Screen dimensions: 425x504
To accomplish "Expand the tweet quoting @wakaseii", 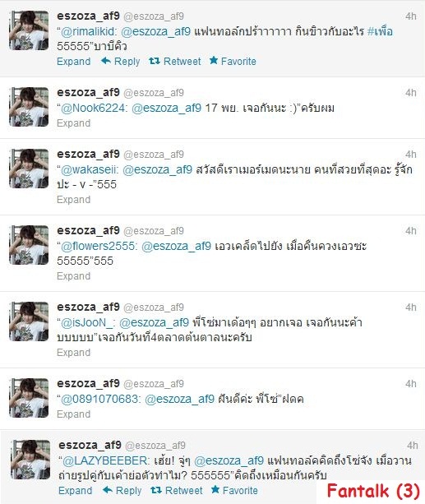I will coord(74,200).
